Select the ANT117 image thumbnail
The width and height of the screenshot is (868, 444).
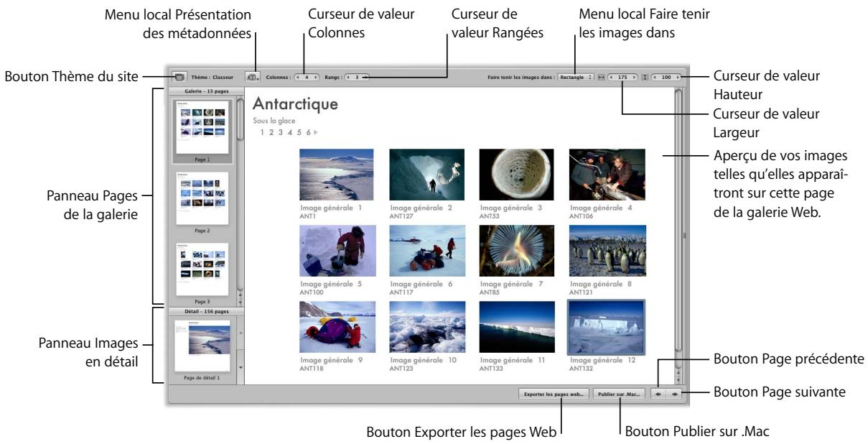(426, 251)
